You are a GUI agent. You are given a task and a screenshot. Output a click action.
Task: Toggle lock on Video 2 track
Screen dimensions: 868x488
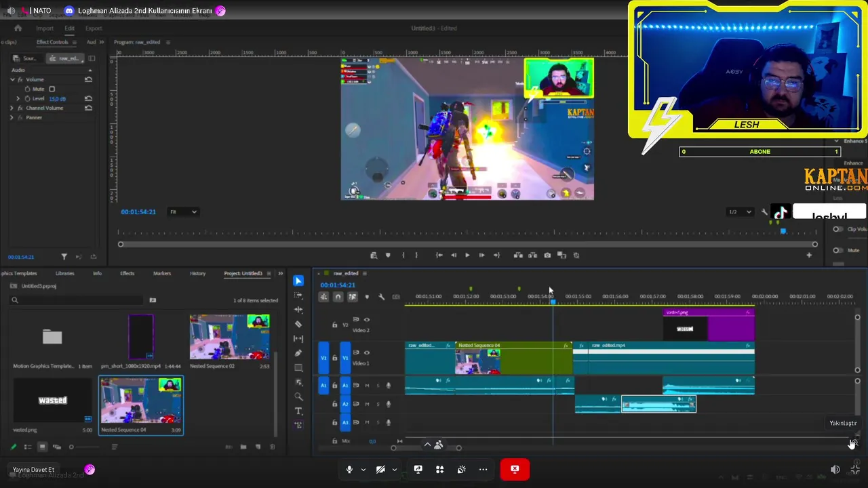tap(334, 325)
